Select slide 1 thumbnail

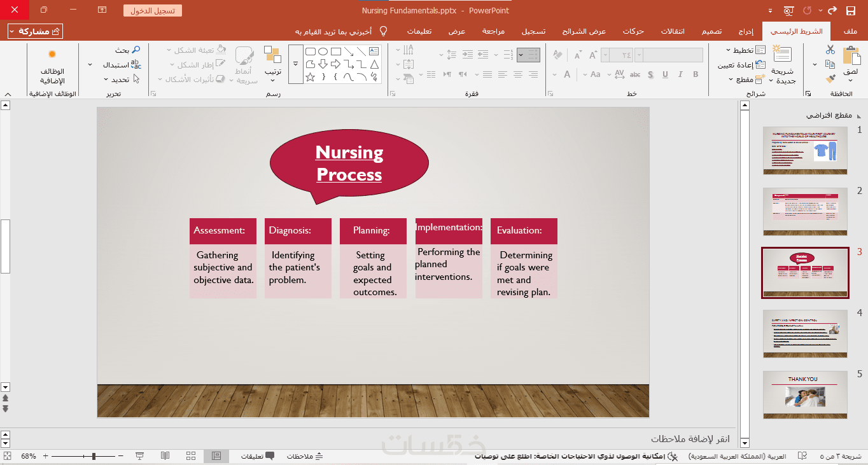[x=805, y=150]
